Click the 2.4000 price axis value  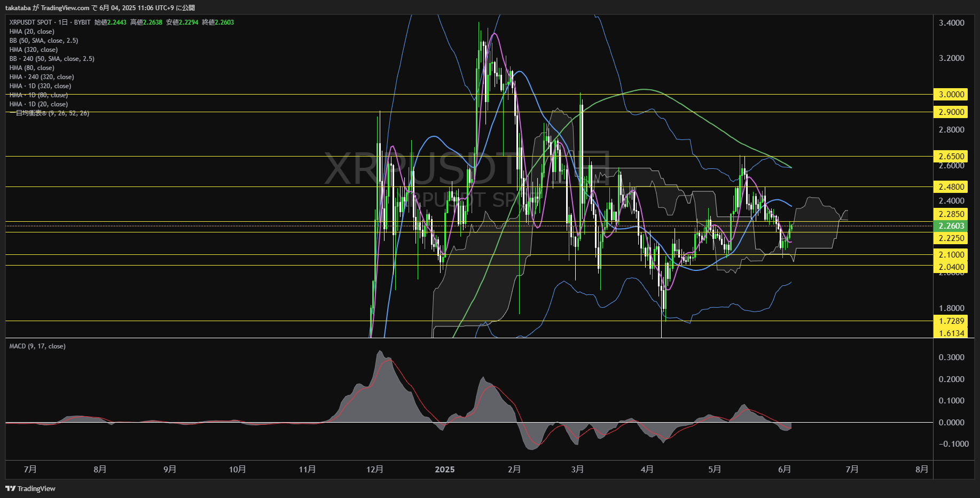point(951,200)
